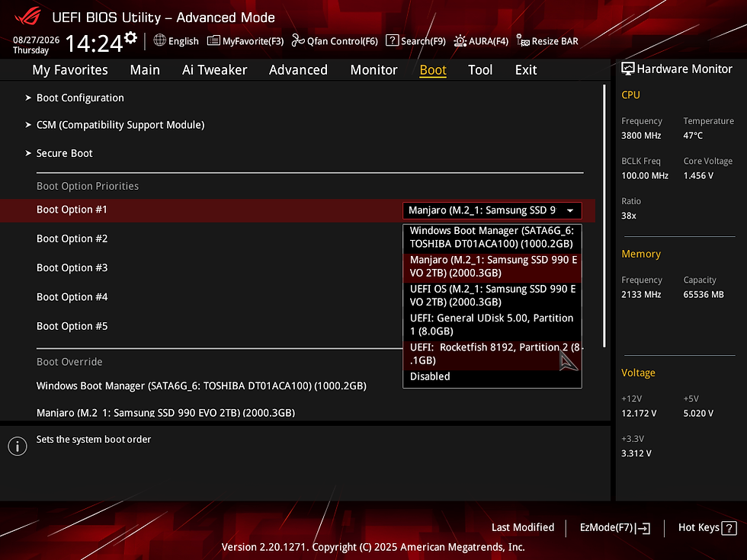Switch to My Favorites tab
Image resolution: width=747 pixels, height=560 pixels.
point(70,70)
